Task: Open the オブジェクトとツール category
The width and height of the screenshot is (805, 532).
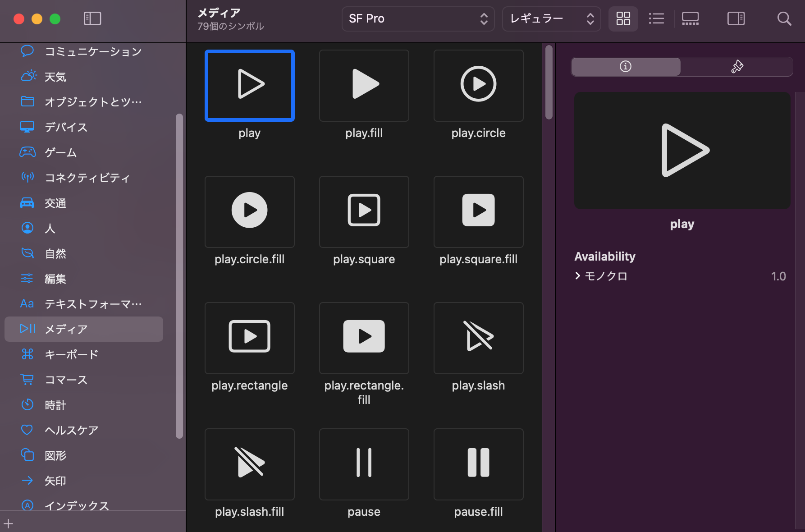Action: click(84, 102)
